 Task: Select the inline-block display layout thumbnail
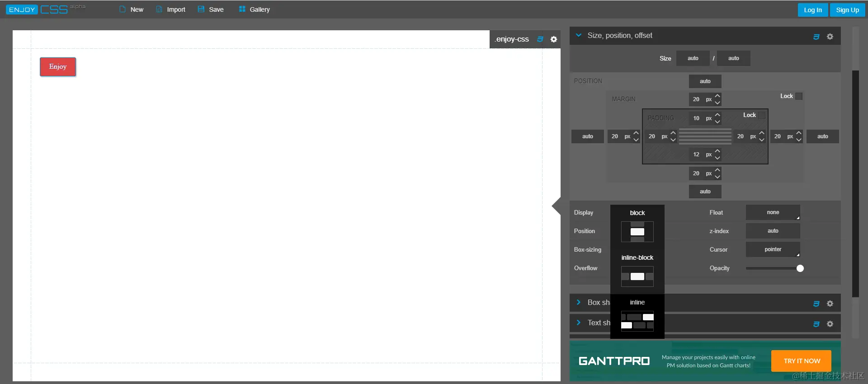point(637,276)
